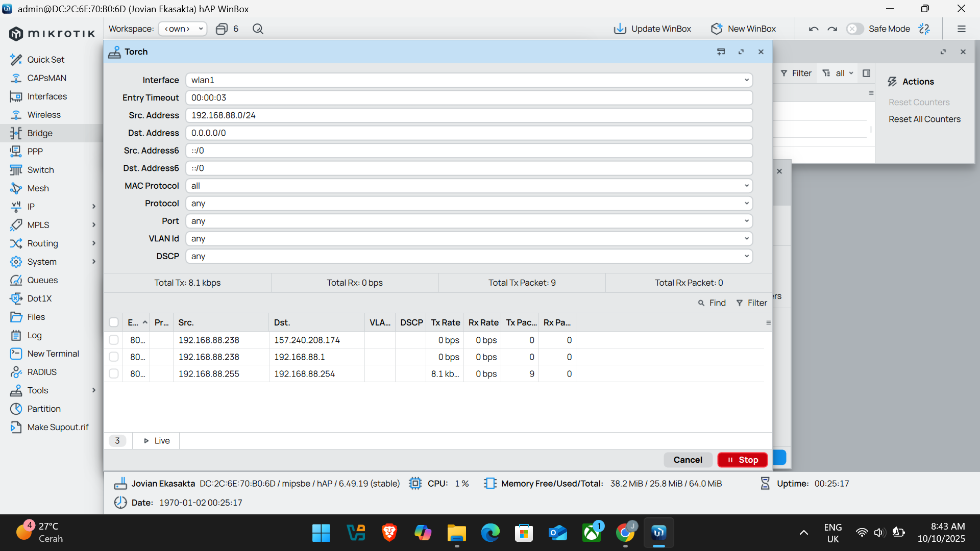Check the row with source 192.168.88.255
980x551 pixels.
[x=114, y=374]
